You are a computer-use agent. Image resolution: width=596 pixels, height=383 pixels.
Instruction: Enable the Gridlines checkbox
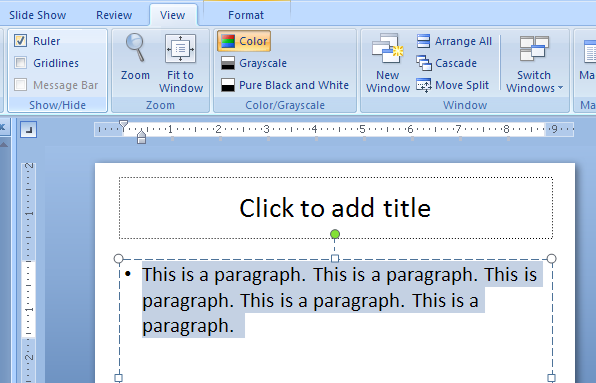click(x=21, y=63)
